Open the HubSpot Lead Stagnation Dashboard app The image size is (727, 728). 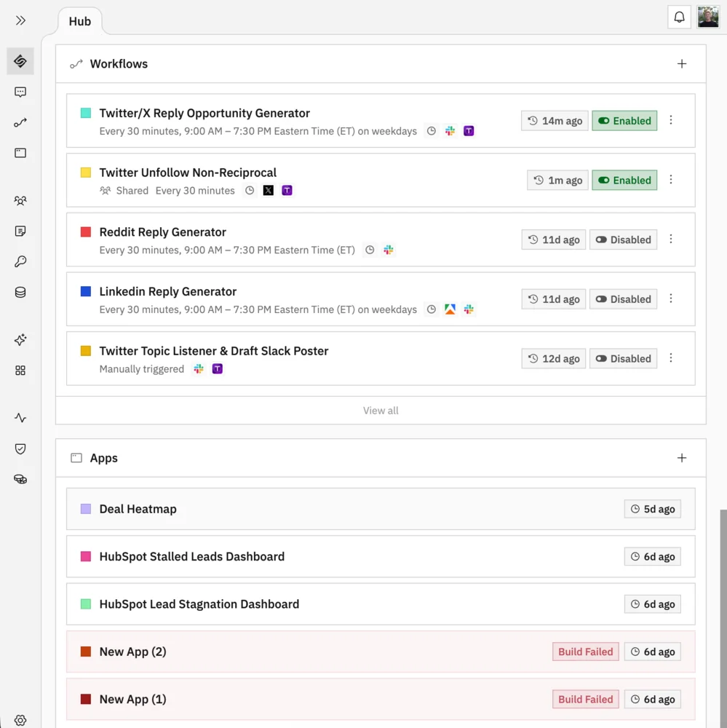click(x=381, y=604)
